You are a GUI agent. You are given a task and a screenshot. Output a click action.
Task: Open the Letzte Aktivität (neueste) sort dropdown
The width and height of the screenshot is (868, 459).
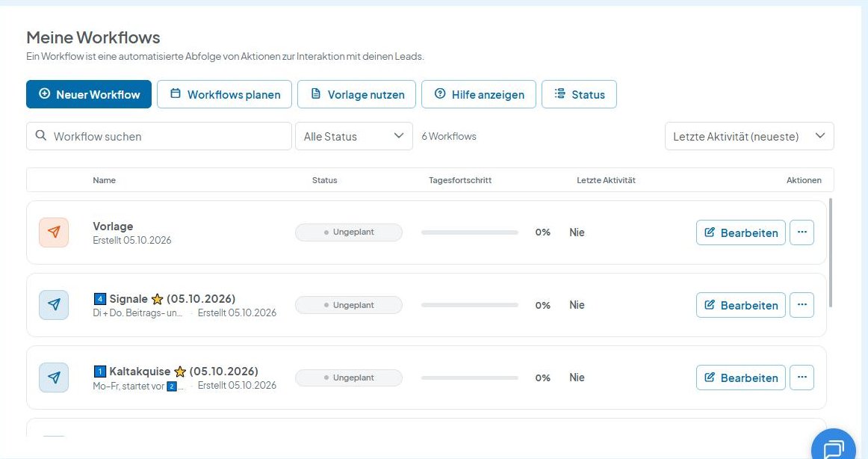749,136
